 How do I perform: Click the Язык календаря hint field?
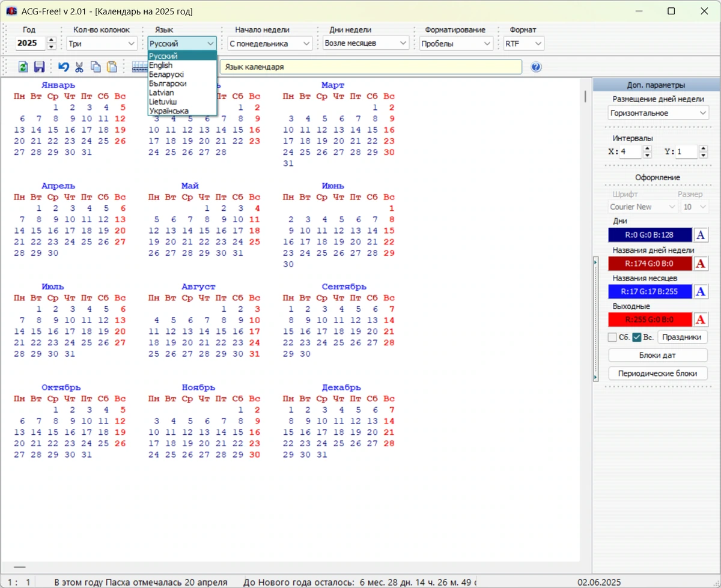point(371,67)
